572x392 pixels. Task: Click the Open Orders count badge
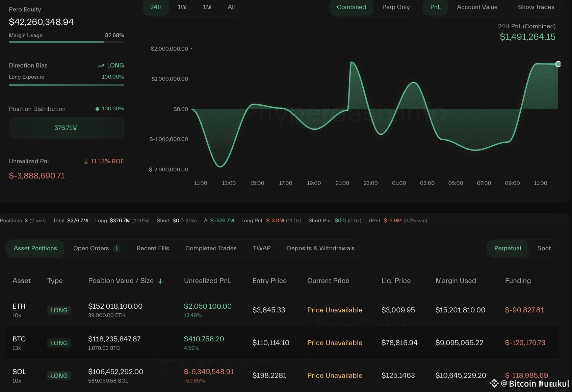pos(116,248)
